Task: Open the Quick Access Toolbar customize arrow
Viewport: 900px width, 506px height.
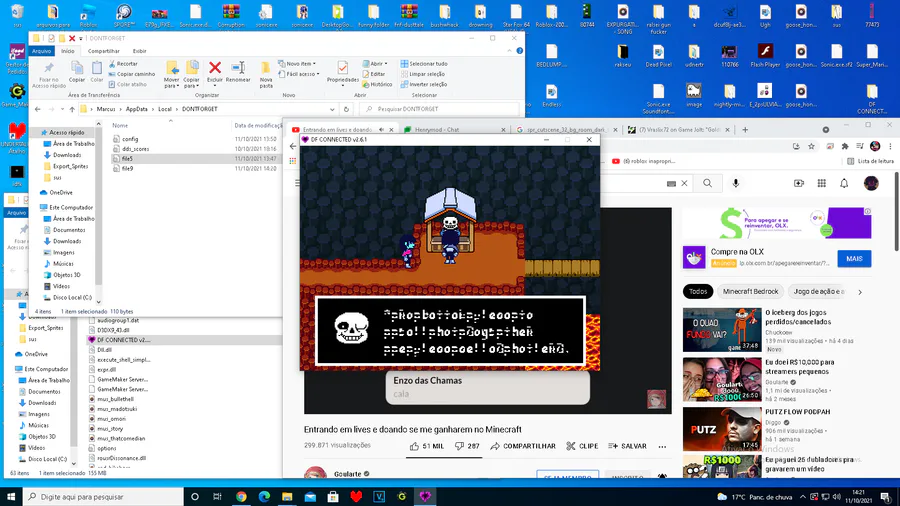Action: tap(81, 38)
